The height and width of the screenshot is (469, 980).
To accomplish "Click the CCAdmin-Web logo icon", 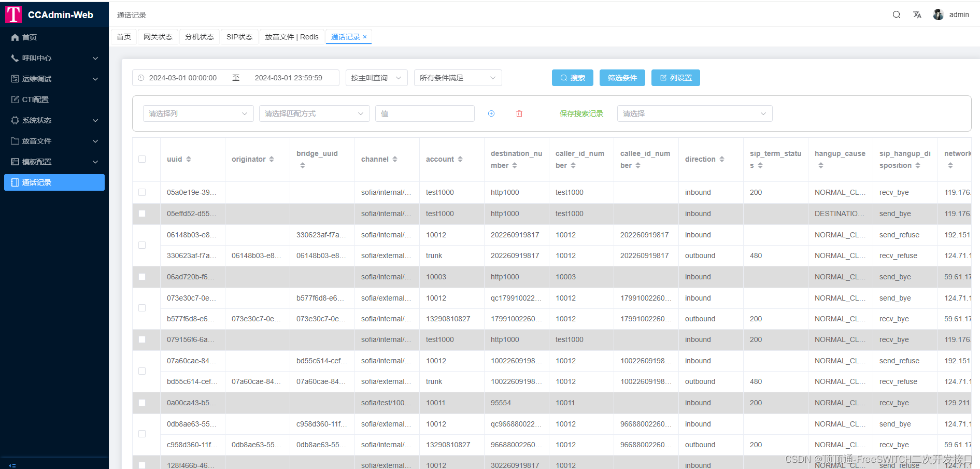I will click(13, 15).
